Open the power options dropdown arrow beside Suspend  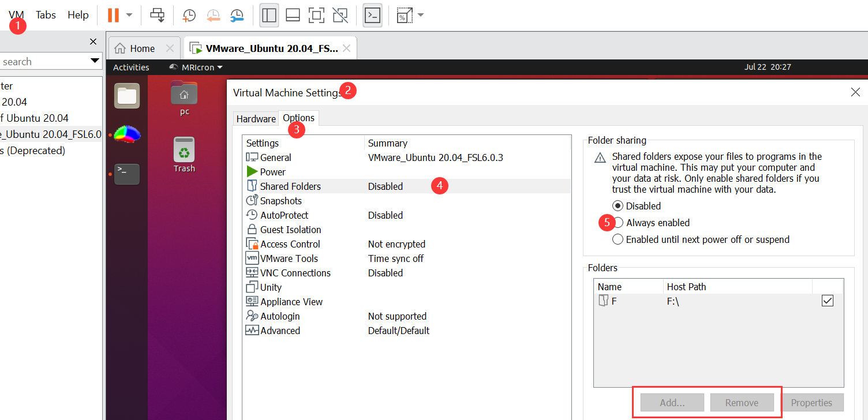click(129, 15)
